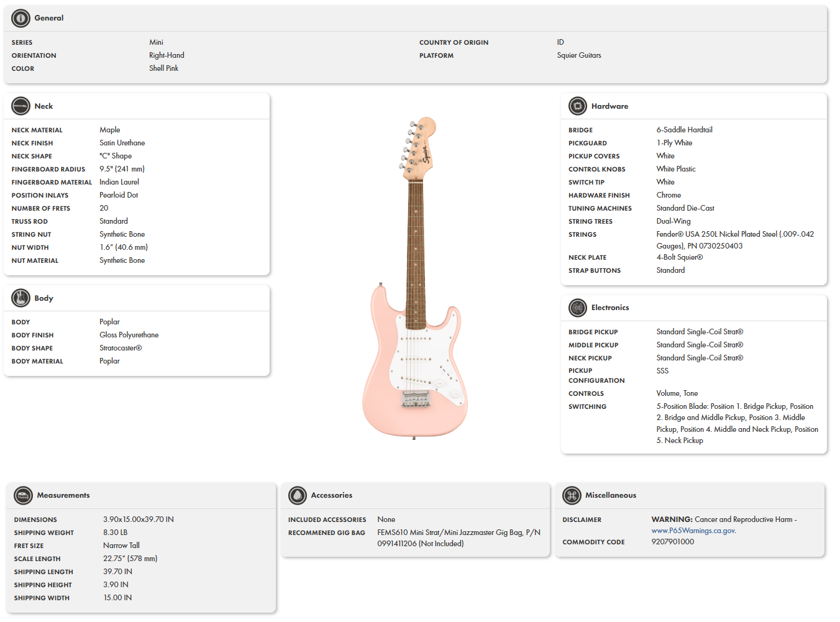The height and width of the screenshot is (622, 840).
Task: Click the General section info icon
Action: click(21, 18)
